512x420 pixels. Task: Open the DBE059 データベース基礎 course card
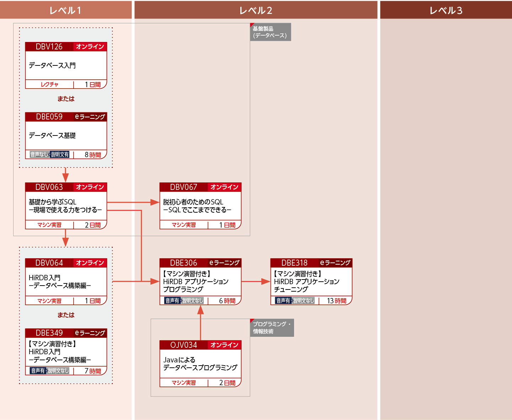click(66, 135)
